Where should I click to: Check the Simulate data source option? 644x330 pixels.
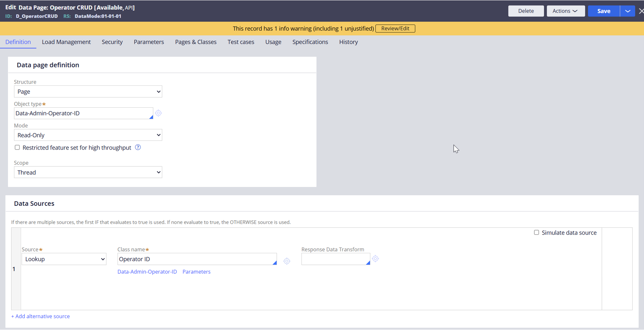[537, 232]
